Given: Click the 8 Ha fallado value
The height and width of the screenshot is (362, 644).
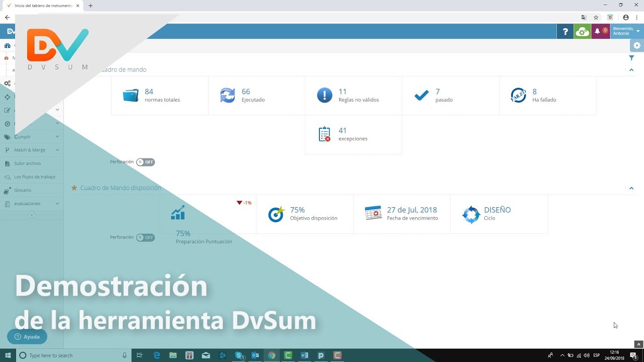Looking at the screenshot, I should 534,92.
